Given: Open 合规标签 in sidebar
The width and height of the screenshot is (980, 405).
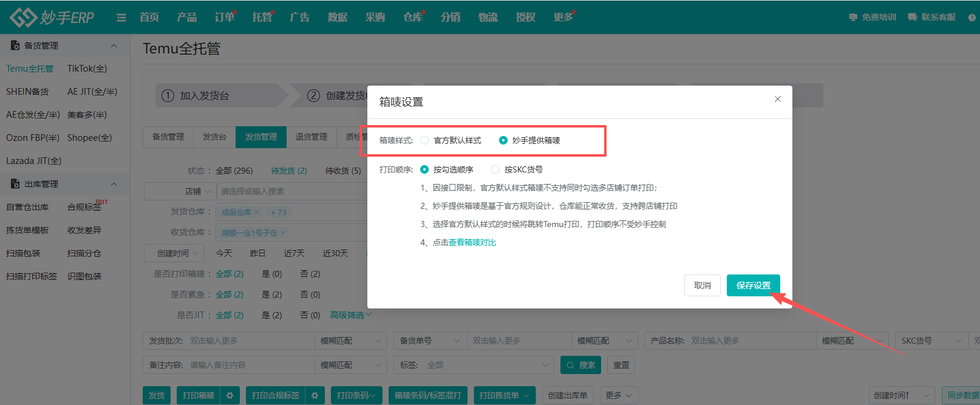Looking at the screenshot, I should coord(84,207).
